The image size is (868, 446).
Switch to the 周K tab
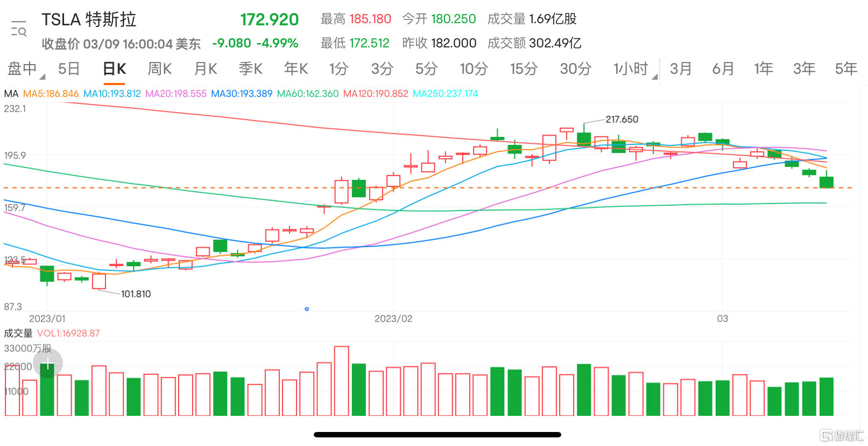point(160,69)
